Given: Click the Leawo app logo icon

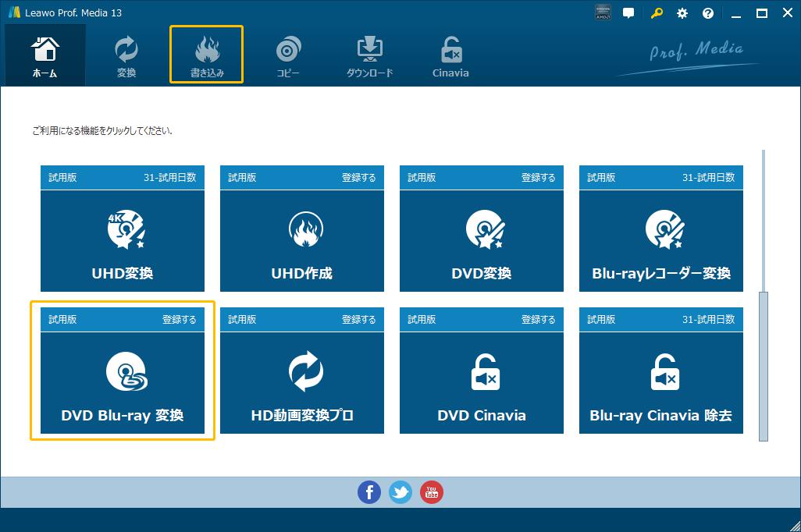Looking at the screenshot, I should click(x=14, y=12).
